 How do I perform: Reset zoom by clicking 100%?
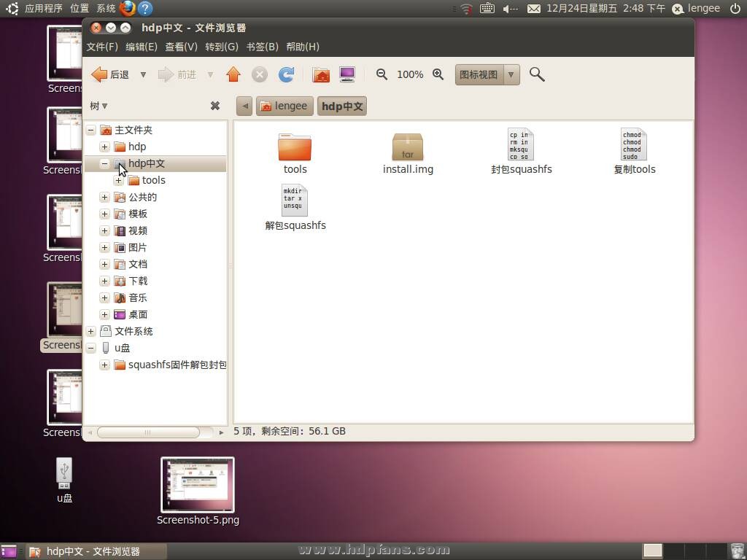[410, 75]
